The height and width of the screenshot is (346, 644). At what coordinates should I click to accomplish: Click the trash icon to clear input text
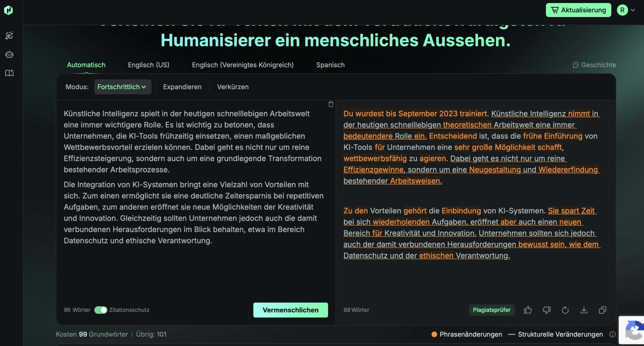[x=331, y=104]
